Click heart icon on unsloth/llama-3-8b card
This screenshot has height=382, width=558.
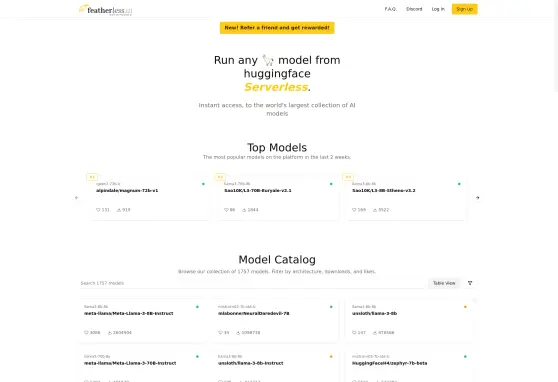(x=354, y=333)
